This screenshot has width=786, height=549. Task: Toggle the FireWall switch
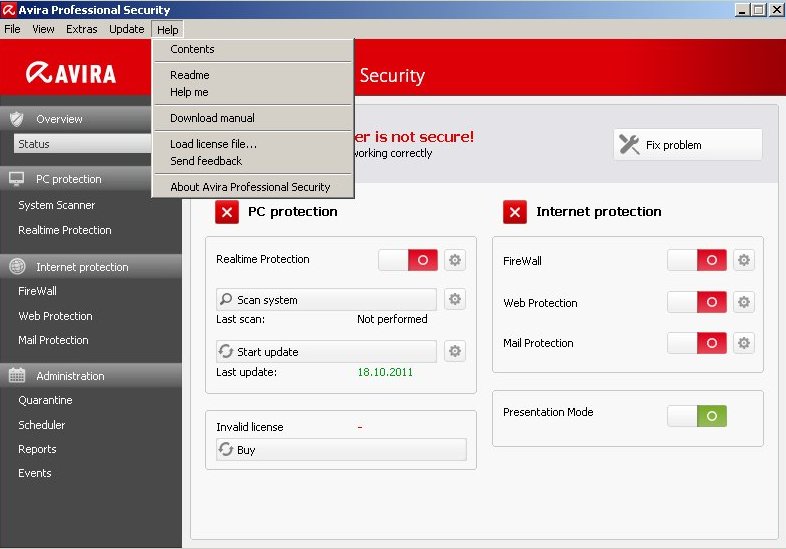tap(697, 260)
